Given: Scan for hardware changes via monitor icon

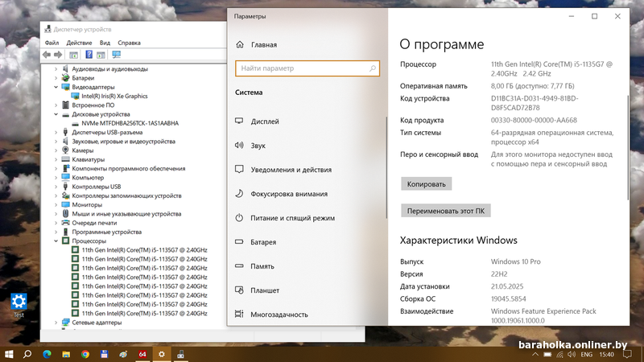Looking at the screenshot, I should (x=116, y=55).
